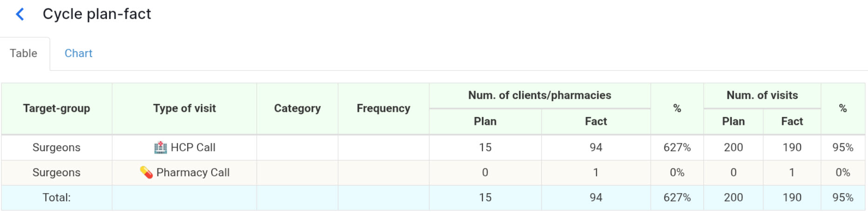Screen dimensions: 868x214
Task: Click the Num. of clients/pharmacies header
Action: click(540, 96)
